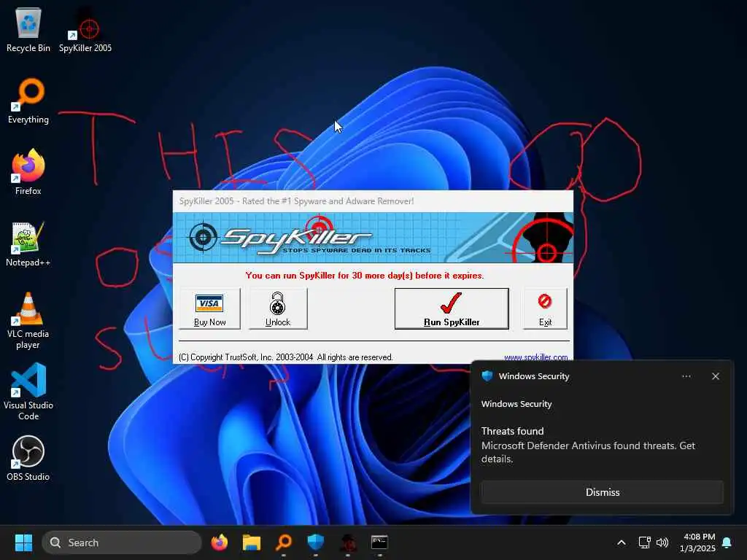Open Firefox from the taskbar

[219, 542]
